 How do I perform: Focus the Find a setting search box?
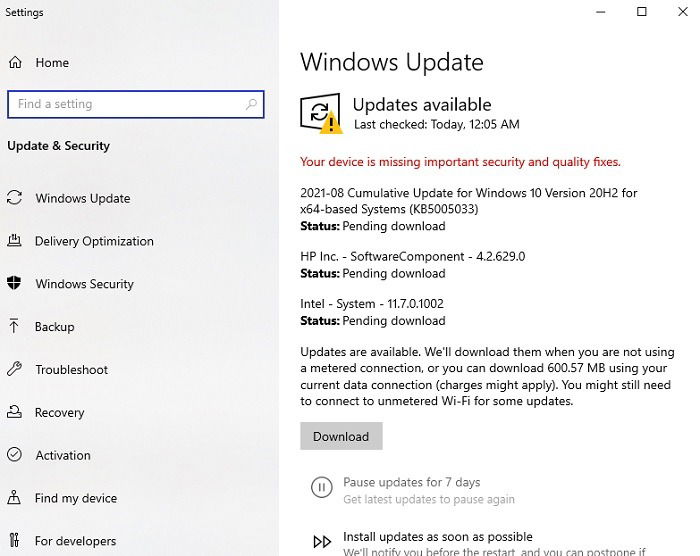click(136, 105)
